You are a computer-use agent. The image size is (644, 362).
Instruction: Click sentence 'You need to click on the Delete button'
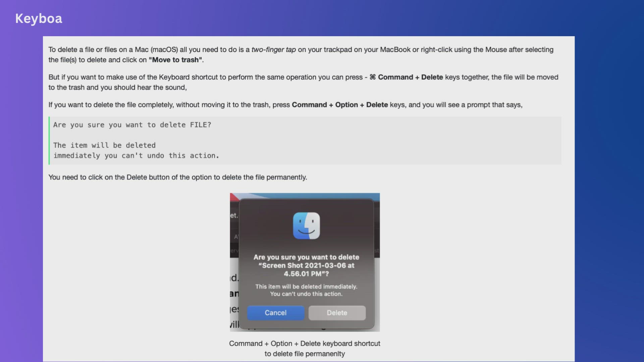pyautogui.click(x=177, y=177)
